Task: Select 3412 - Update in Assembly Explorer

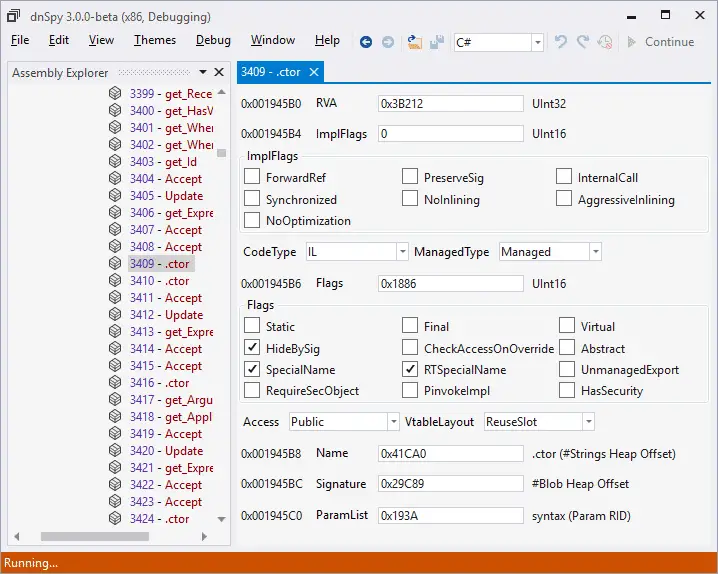Action: [x=166, y=315]
